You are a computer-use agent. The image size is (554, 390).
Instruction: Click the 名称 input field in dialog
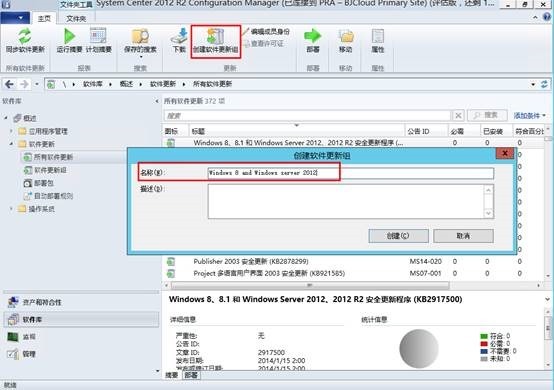(350, 173)
